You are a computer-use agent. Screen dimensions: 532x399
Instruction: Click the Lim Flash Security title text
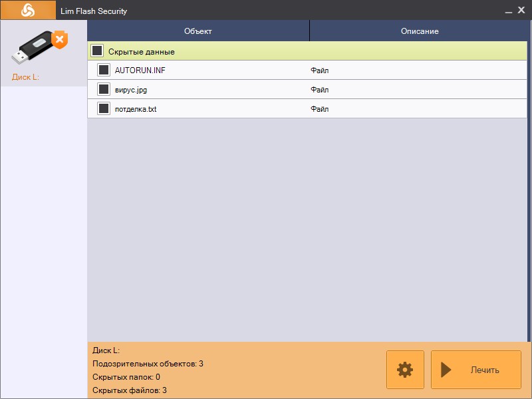94,11
